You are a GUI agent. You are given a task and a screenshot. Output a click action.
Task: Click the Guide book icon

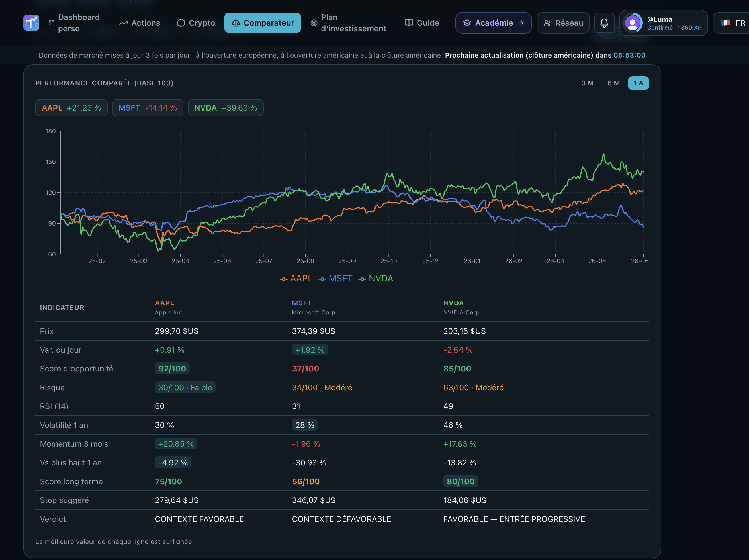(409, 23)
